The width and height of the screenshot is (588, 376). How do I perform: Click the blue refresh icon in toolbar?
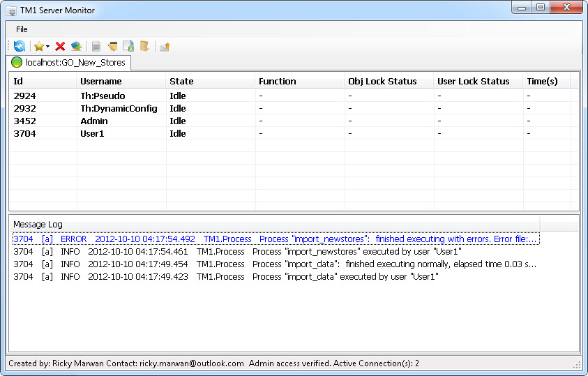(19, 46)
